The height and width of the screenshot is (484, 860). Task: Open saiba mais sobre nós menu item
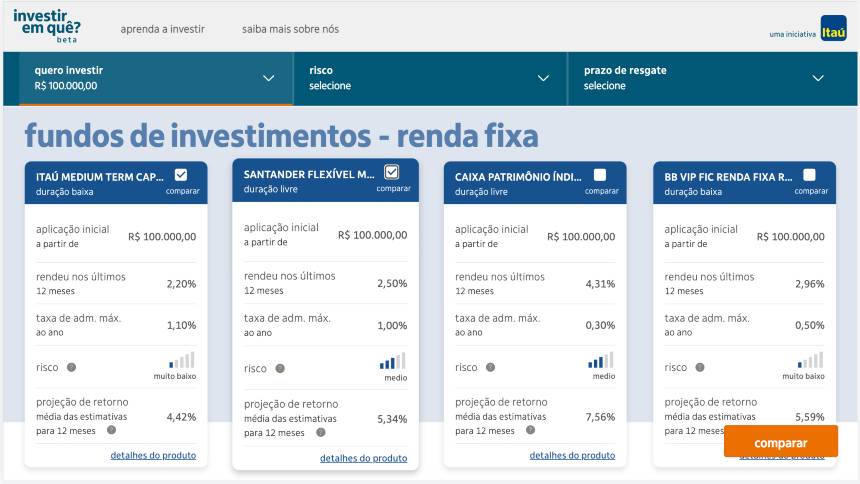point(290,29)
